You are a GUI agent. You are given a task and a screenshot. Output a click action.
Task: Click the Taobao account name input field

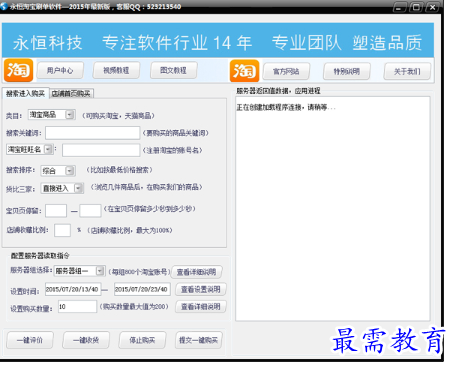click(101, 150)
